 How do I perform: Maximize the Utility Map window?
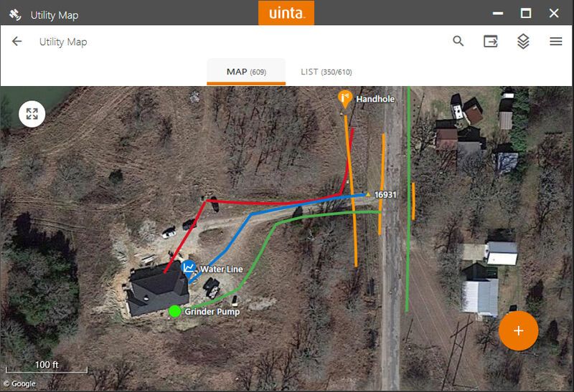(x=526, y=13)
